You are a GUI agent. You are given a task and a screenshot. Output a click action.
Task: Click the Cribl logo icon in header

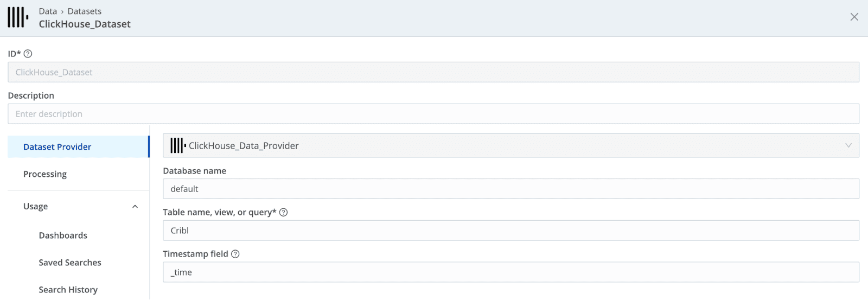tap(18, 17)
